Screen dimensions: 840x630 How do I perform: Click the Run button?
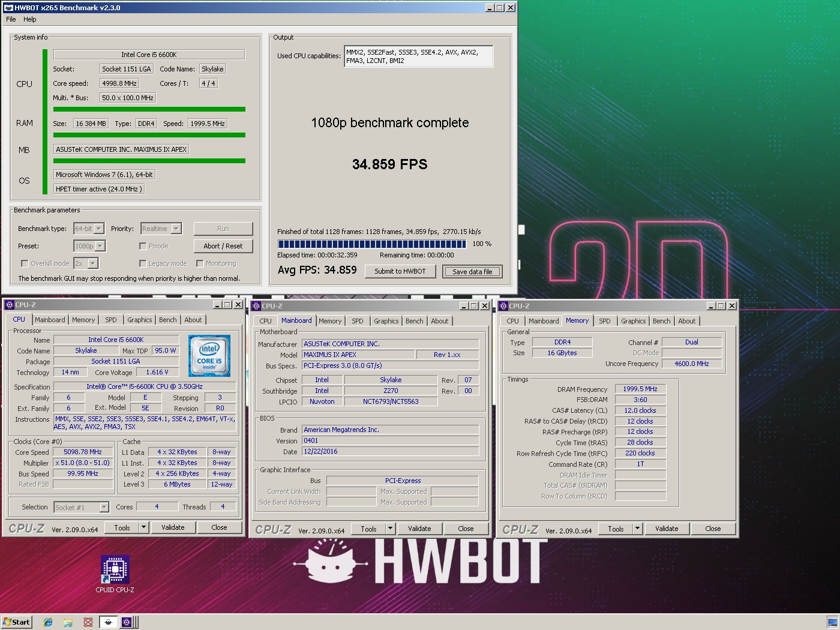[x=223, y=229]
